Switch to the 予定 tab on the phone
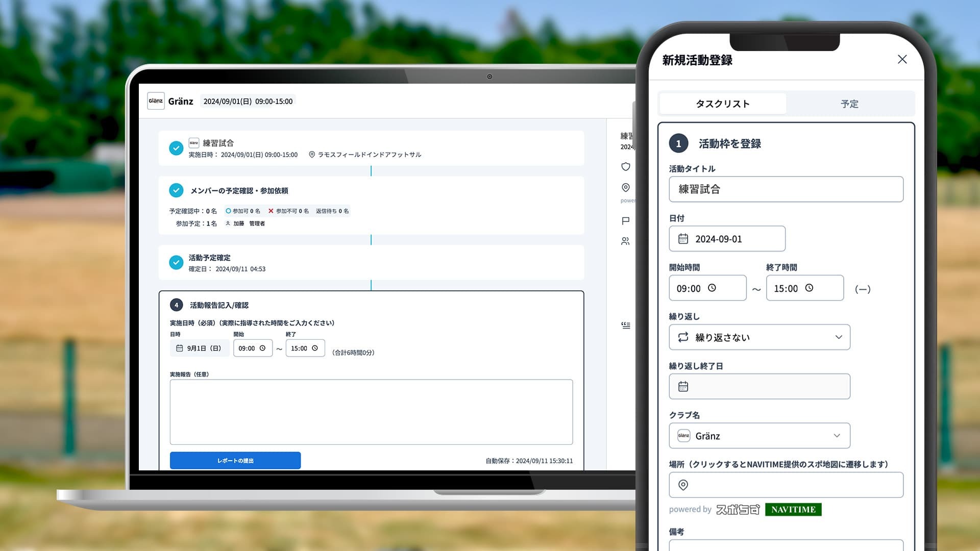The image size is (980, 551). tap(849, 104)
